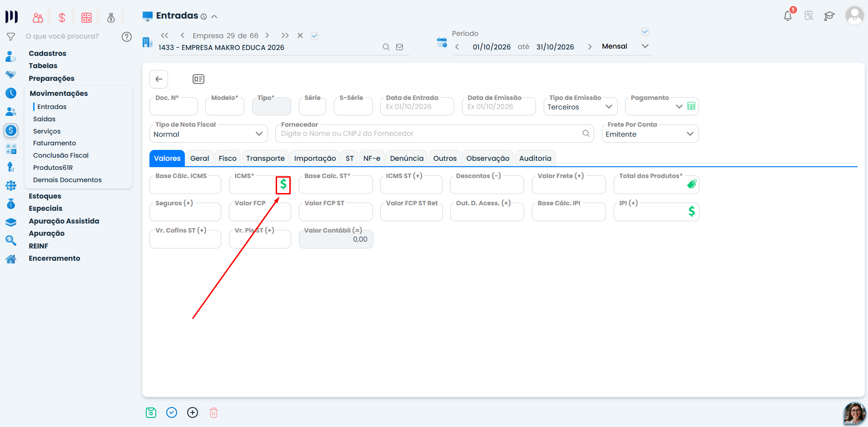
Task: Open Saídas in the Movimentações menu
Action: pos(44,119)
